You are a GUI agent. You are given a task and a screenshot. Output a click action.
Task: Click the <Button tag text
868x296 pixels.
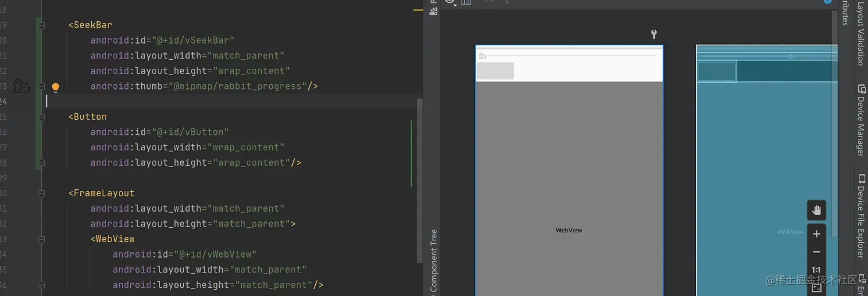click(x=87, y=116)
